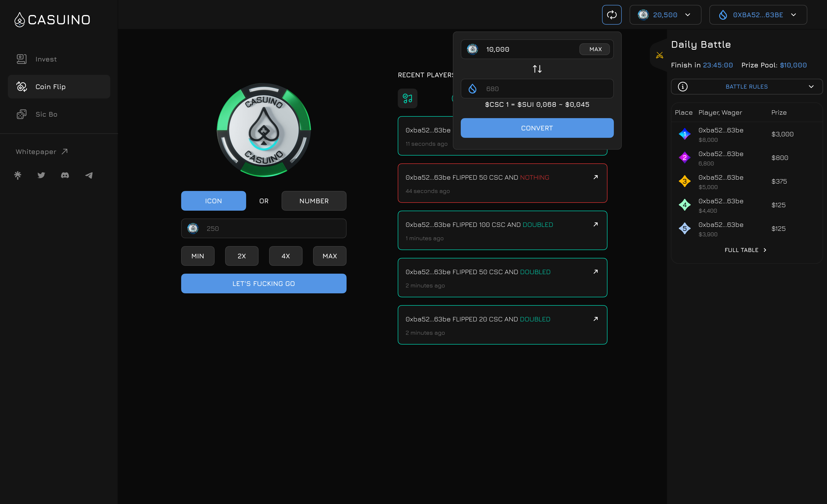Set bet to 4X
Viewport: 827px width, 504px height.
[x=285, y=256]
